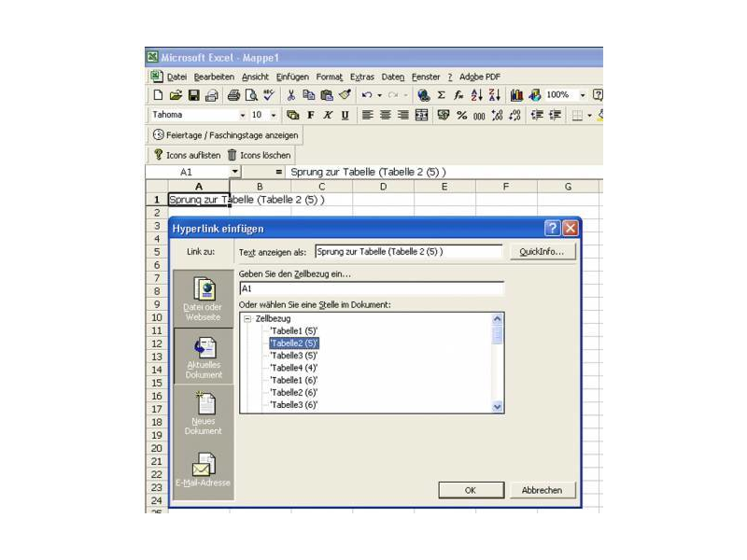The image size is (747, 560).
Task: Cut selection with the scissors icon
Action: (x=290, y=95)
